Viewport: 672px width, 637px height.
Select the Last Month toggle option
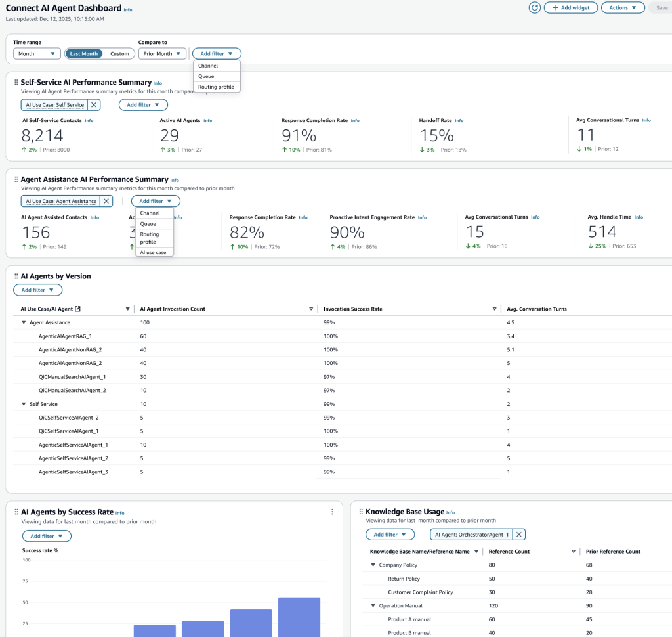coord(83,53)
